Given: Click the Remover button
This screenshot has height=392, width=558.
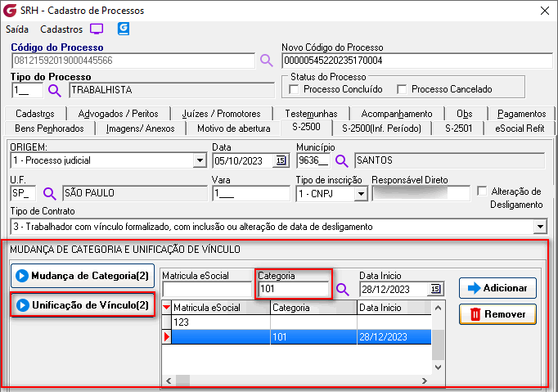Looking at the screenshot, I should pyautogui.click(x=497, y=313).
